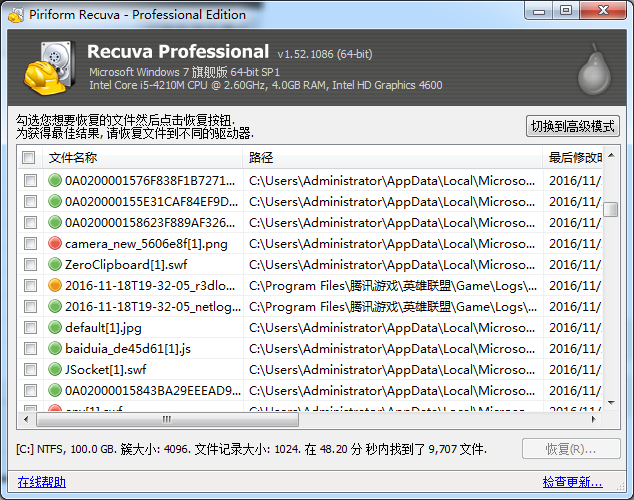Click the version text v1.52.1086 (64-bit)
Image resolution: width=634 pixels, height=500 pixels.
pyautogui.click(x=325, y=54)
